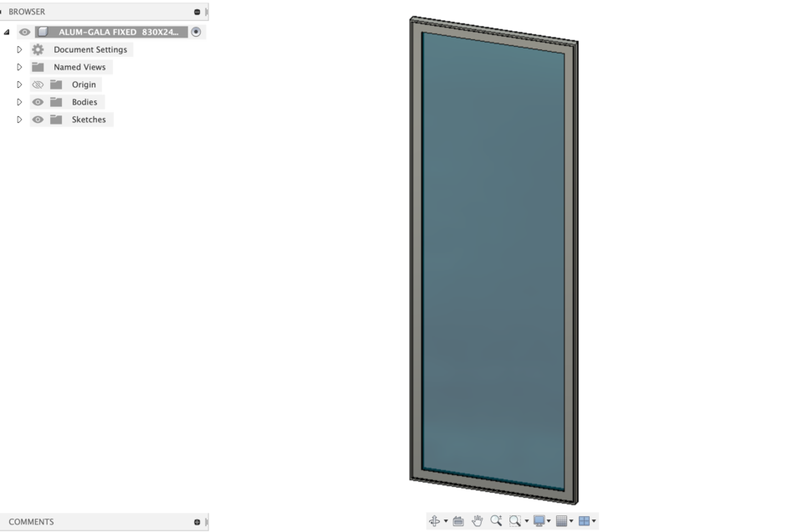Hide the Bodies folder
The image size is (803, 532).
pos(37,101)
